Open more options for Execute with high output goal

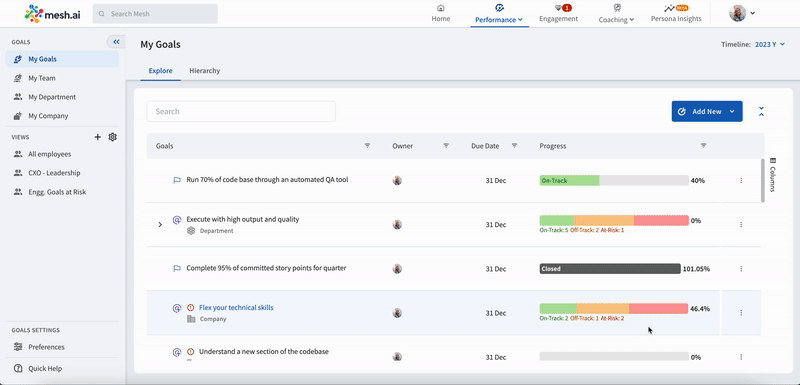point(741,224)
